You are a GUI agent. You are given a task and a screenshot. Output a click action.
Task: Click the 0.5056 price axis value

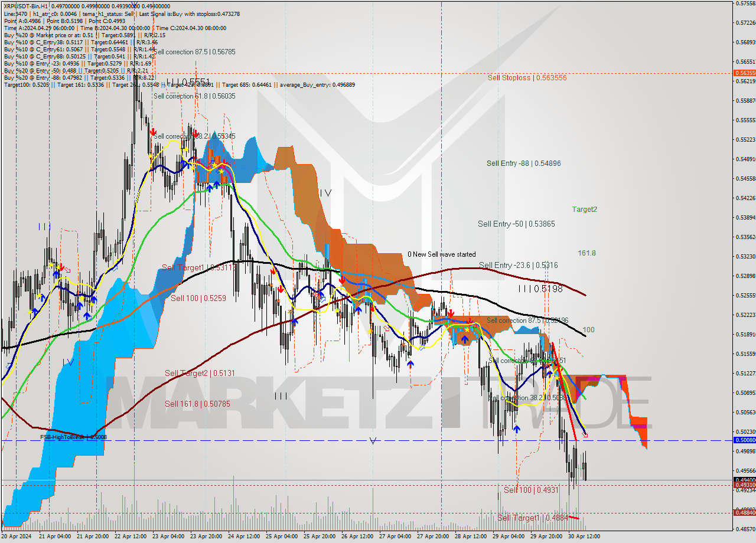click(745, 412)
